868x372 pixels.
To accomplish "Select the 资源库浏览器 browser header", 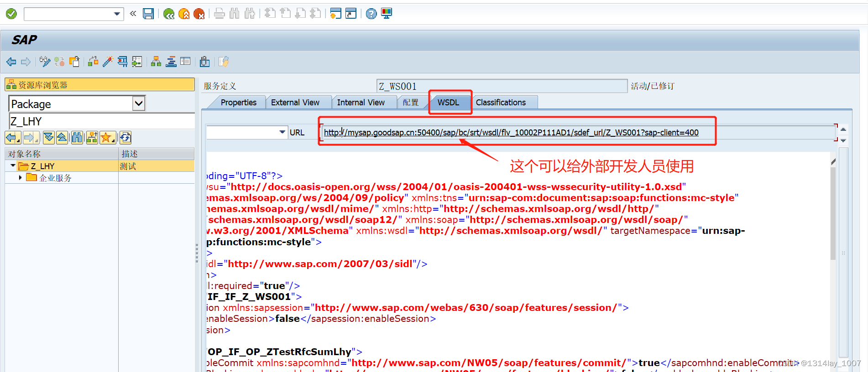I will pos(99,85).
